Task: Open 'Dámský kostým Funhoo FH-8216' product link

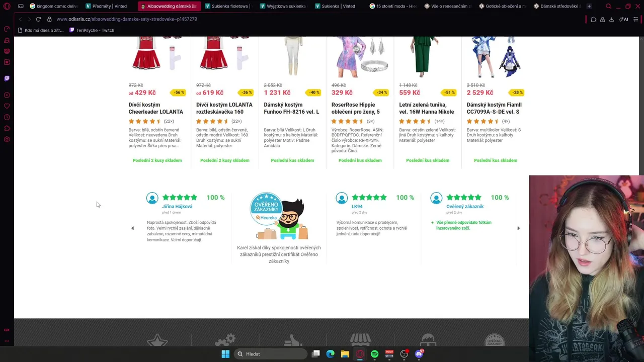Action: [x=291, y=108]
